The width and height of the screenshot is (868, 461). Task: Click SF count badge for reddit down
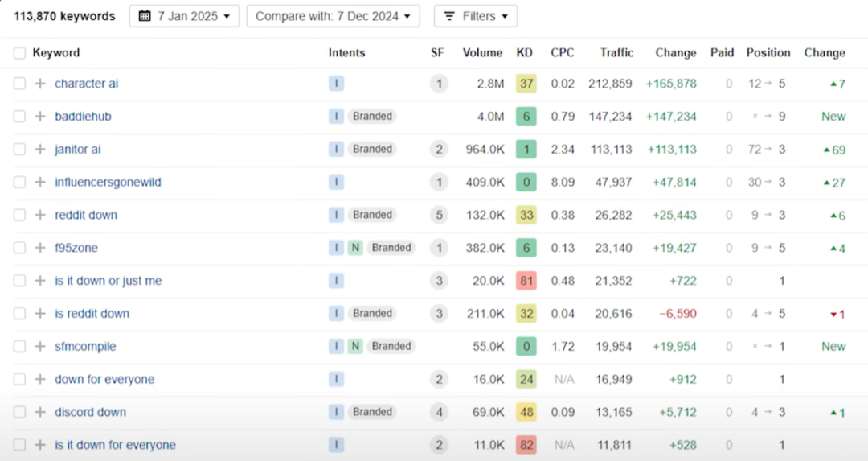(438, 216)
